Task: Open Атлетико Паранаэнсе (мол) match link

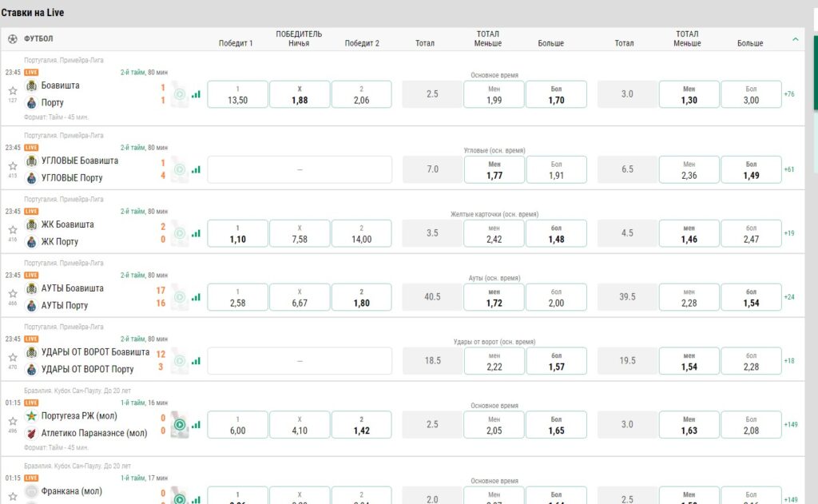Action: 94,433
